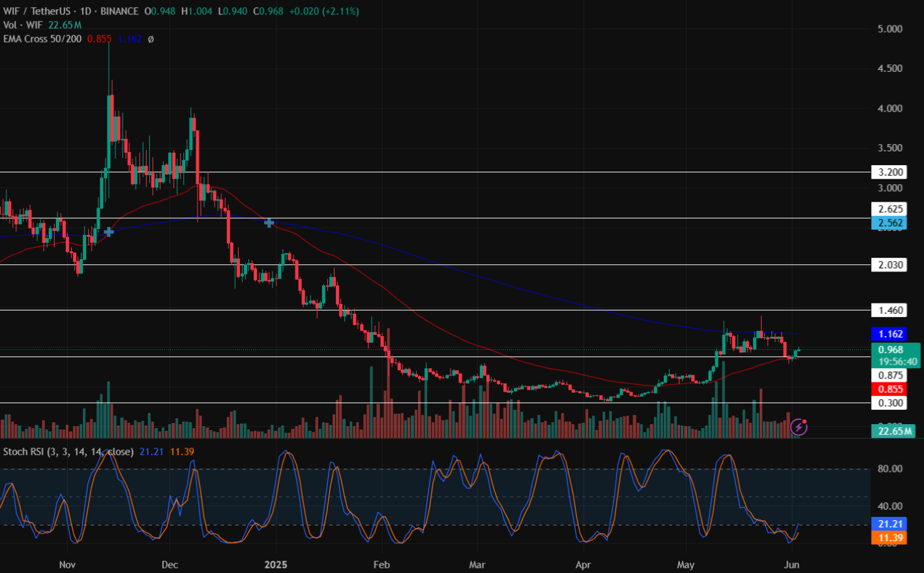Screen dimensions: 924x573
Task: Click the high price H1.004 in header
Action: coord(197,11)
